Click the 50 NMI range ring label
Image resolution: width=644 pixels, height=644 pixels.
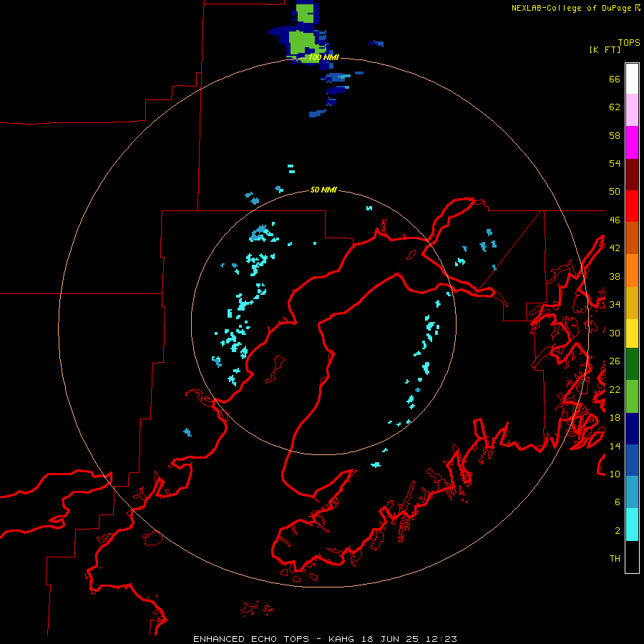point(323,190)
